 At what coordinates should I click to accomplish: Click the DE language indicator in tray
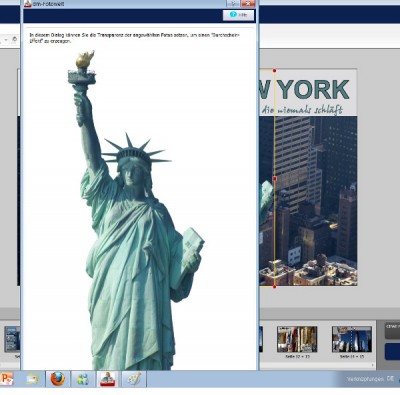pos(390,379)
